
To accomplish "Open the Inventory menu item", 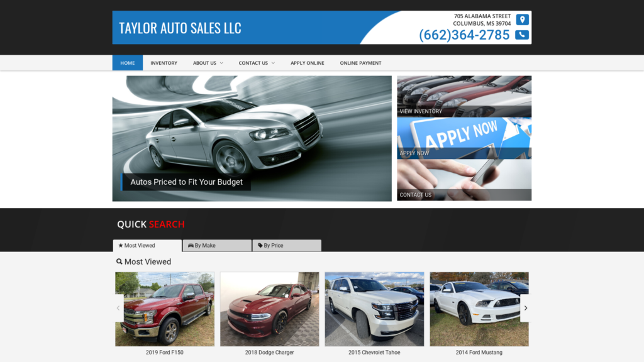I will 164,63.
